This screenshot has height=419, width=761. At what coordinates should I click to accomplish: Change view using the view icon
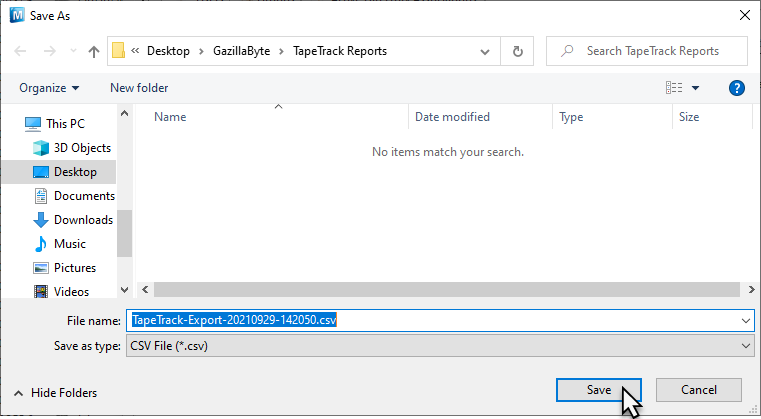tap(674, 88)
